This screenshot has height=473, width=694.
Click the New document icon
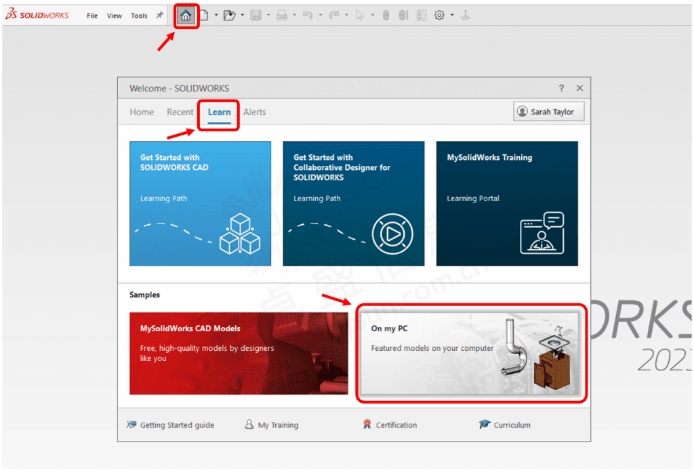pyautogui.click(x=204, y=15)
